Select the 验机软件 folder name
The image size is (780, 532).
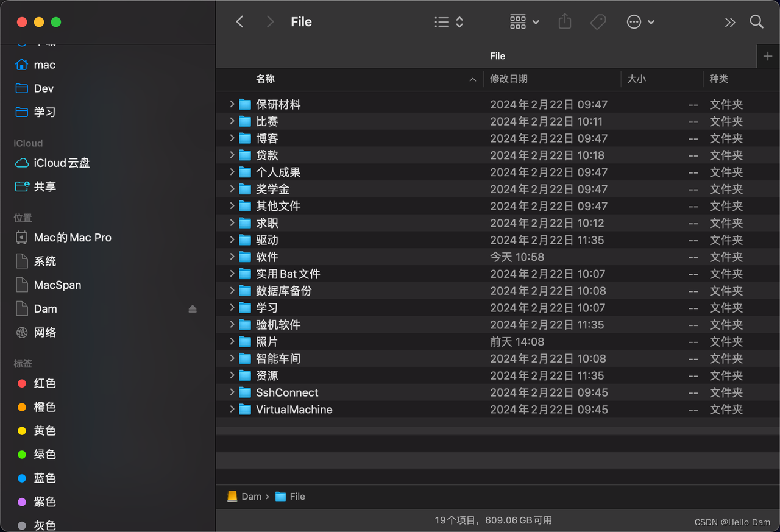pyautogui.click(x=278, y=325)
